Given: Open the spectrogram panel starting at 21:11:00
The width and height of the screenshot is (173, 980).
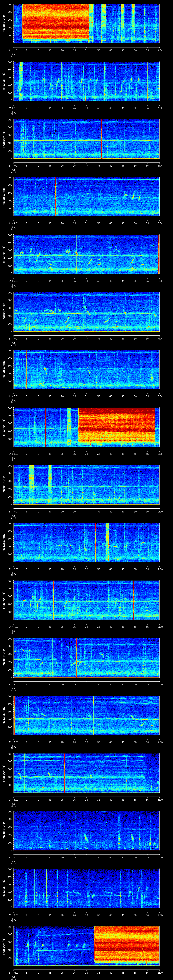Looking at the screenshot, I should tap(86, 600).
